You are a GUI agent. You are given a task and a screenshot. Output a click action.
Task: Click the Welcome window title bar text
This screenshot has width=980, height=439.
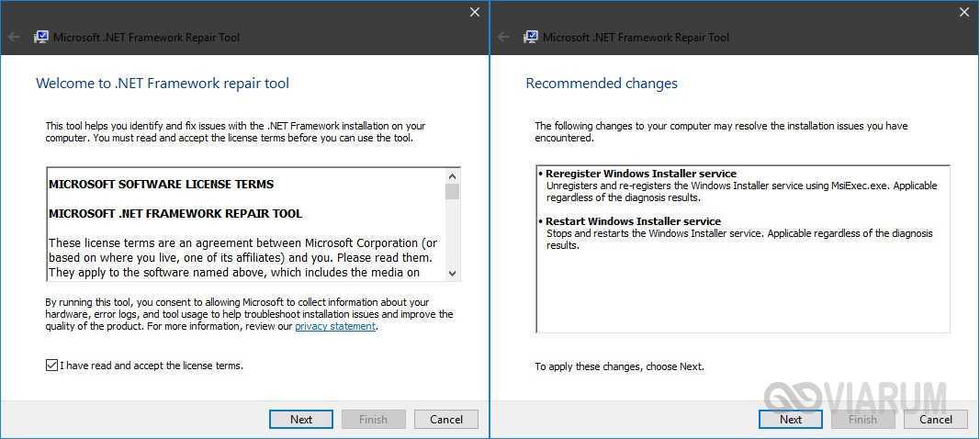pos(146,37)
